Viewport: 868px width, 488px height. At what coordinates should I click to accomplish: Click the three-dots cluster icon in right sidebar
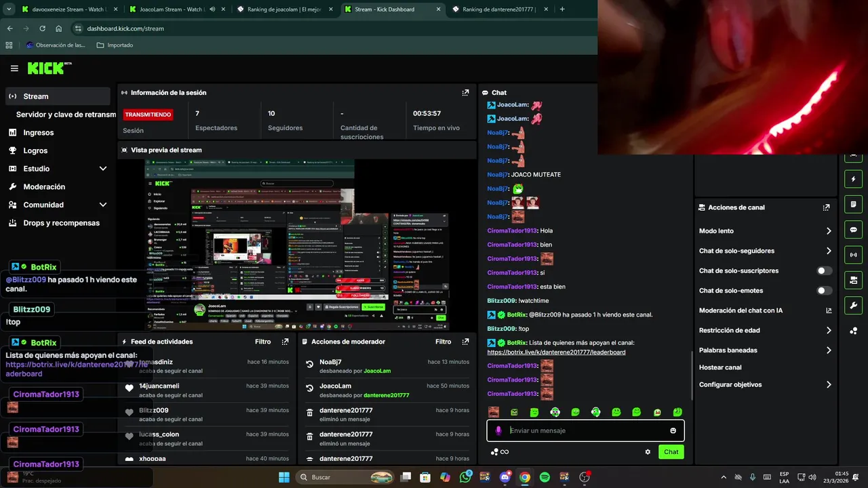[x=853, y=331]
